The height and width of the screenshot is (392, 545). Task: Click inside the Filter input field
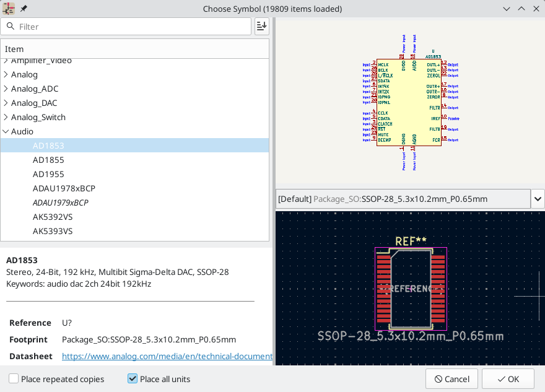point(124,27)
